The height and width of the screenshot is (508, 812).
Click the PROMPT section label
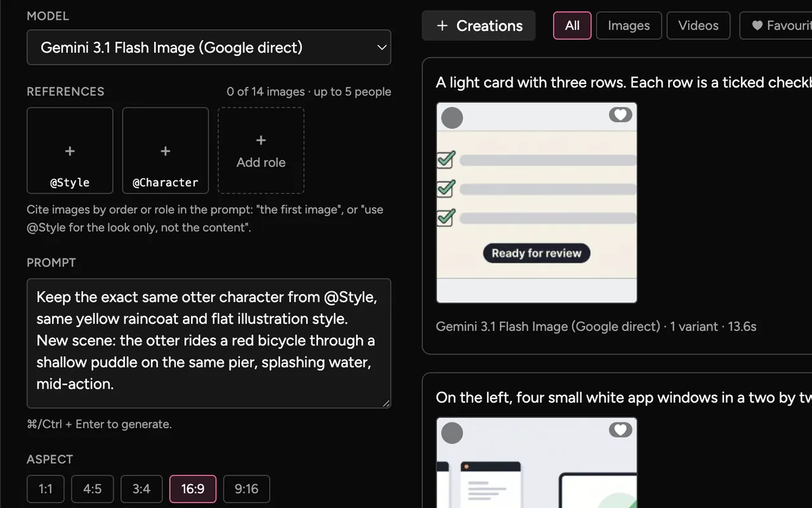point(51,263)
